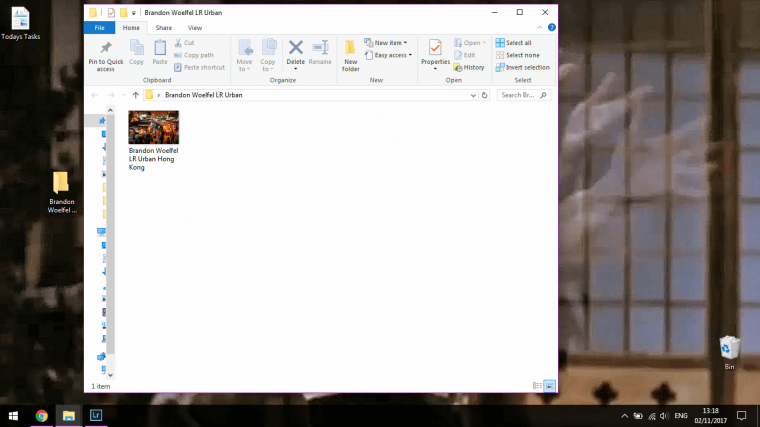Screen dimensions: 760x427
Task: Click ENG language indicator
Action: [681, 416]
